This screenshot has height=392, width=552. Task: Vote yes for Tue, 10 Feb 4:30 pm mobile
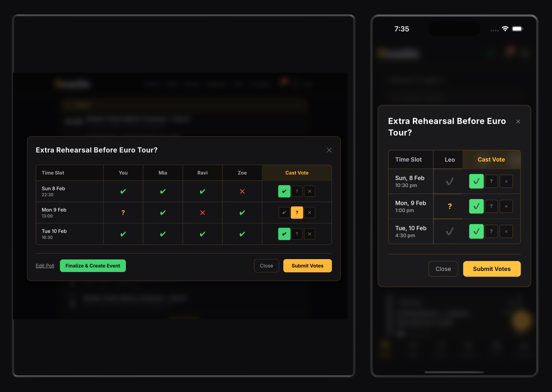click(476, 232)
